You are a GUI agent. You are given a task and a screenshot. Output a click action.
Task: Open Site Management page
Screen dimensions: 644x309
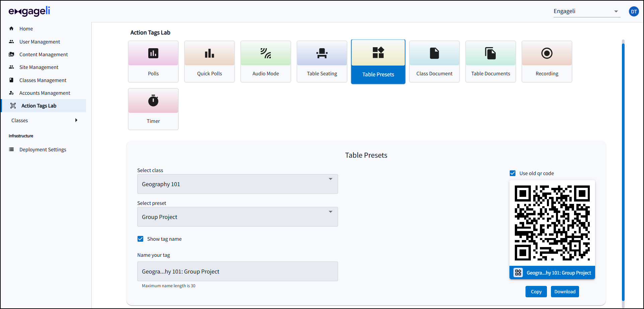(39, 67)
